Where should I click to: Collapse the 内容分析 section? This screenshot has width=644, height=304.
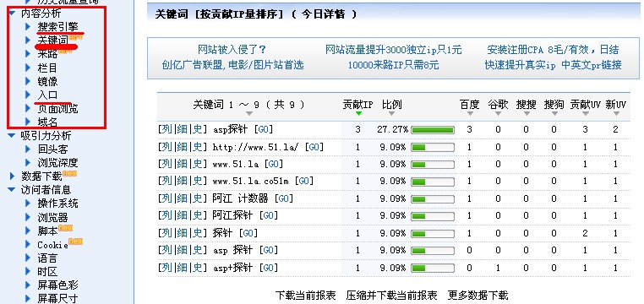click(12, 14)
